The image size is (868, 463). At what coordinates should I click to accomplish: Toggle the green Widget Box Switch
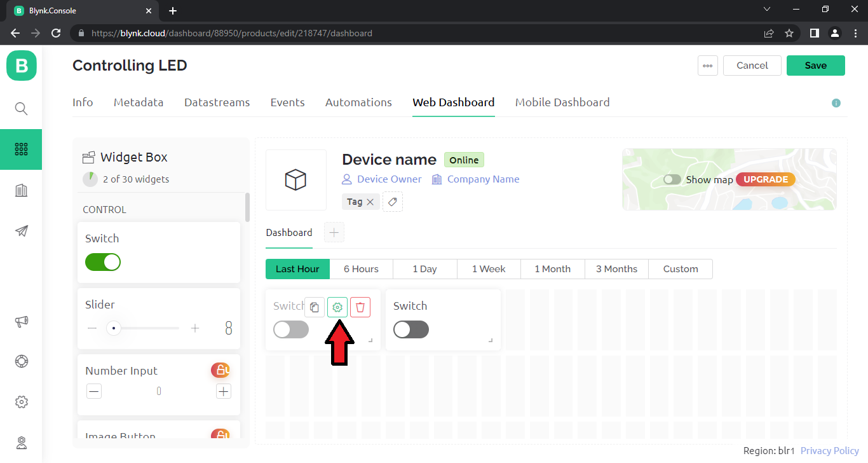click(x=103, y=262)
